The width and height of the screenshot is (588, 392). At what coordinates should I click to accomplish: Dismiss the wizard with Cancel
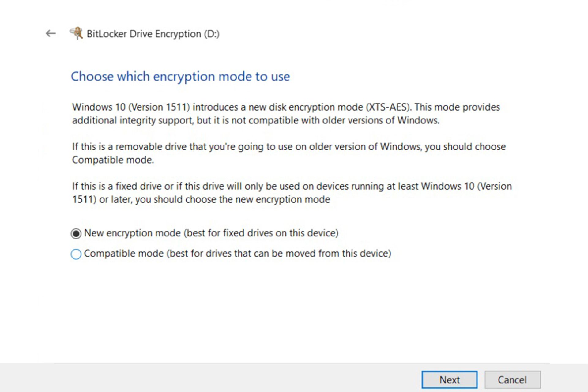pyautogui.click(x=512, y=380)
